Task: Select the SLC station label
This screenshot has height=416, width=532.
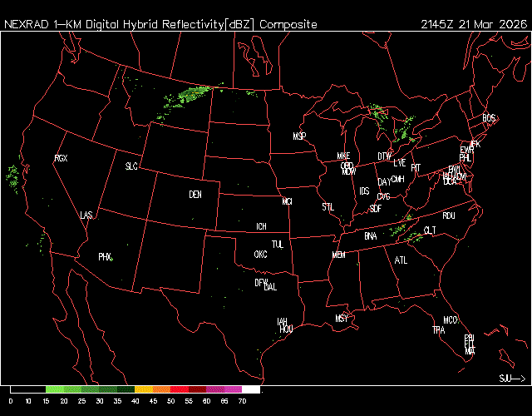Action: click(x=131, y=166)
